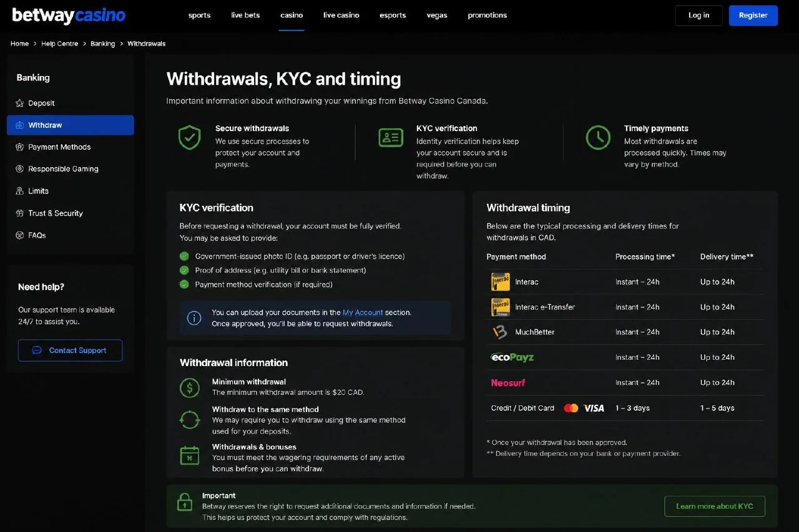Click the Credit / Debit Card label
Screen dimensions: 799x532
[x=522, y=408]
